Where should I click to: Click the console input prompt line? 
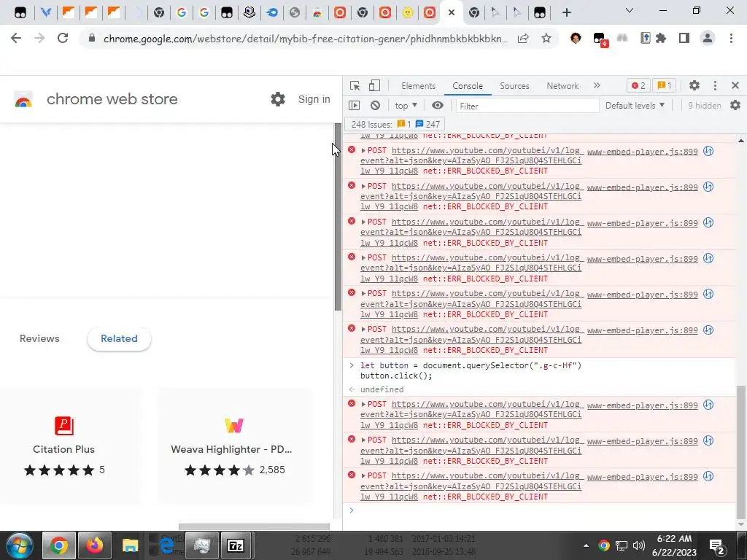pos(543,510)
